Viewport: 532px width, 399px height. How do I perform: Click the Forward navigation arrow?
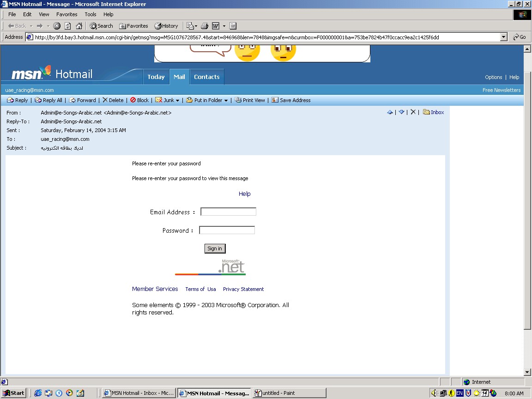click(40, 26)
